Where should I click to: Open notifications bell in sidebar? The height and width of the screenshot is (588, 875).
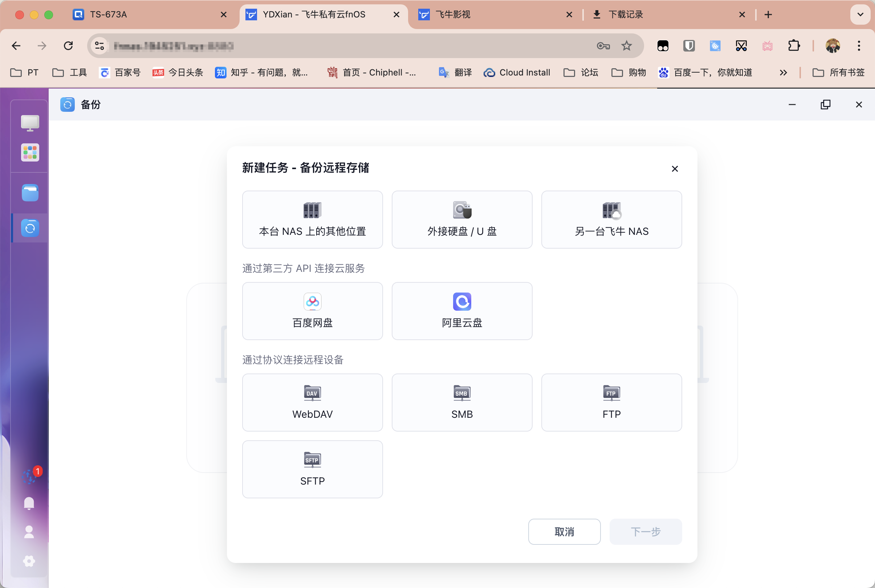coord(29,503)
